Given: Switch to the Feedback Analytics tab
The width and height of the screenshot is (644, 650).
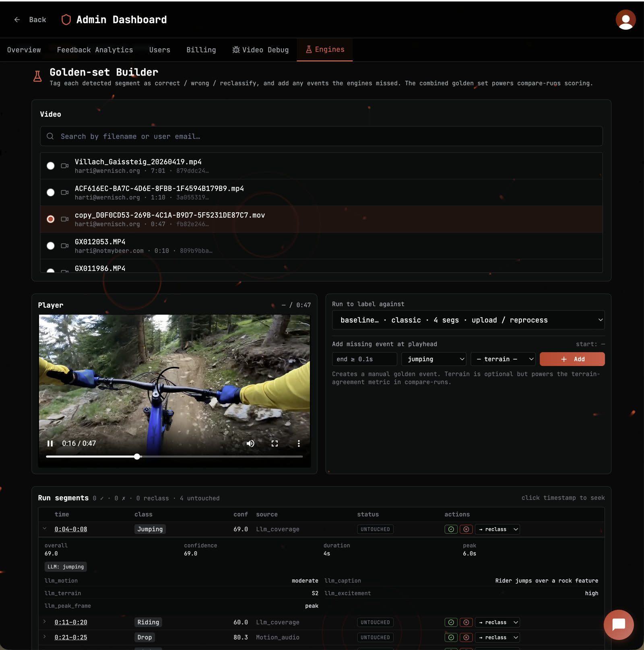Looking at the screenshot, I should coord(95,50).
